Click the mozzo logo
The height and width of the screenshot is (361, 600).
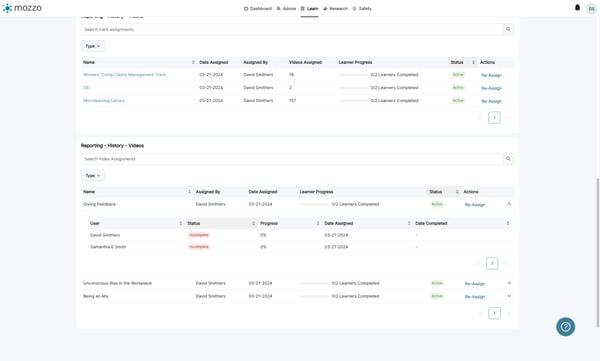(x=22, y=8)
